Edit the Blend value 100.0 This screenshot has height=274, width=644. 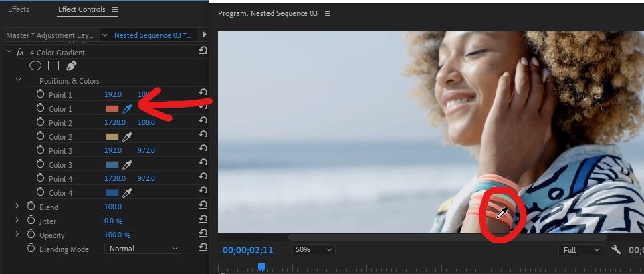coord(113,207)
